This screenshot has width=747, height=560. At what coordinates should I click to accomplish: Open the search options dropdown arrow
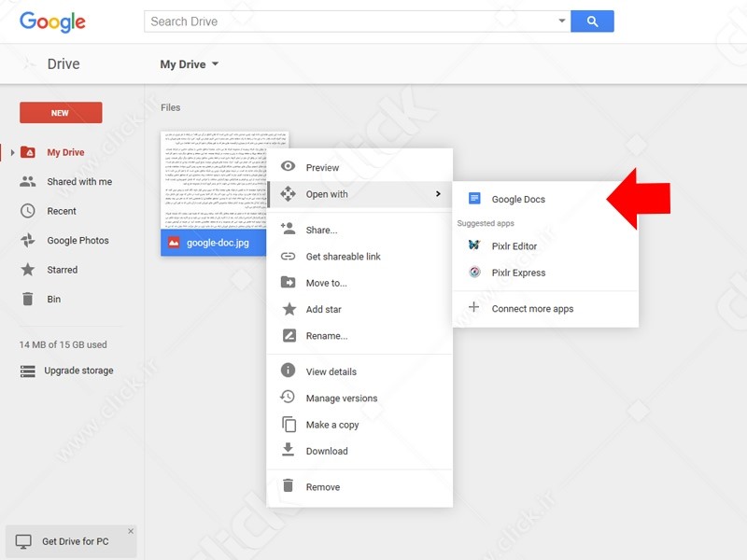pyautogui.click(x=561, y=21)
